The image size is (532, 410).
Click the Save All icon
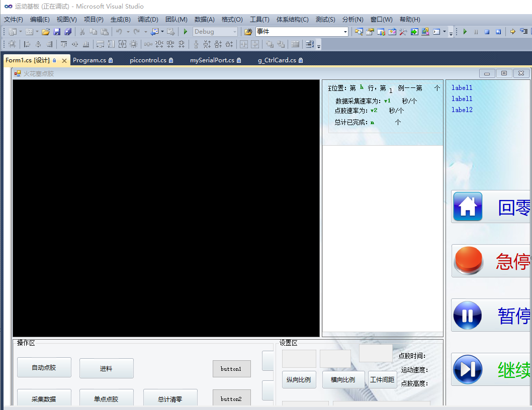coord(67,32)
